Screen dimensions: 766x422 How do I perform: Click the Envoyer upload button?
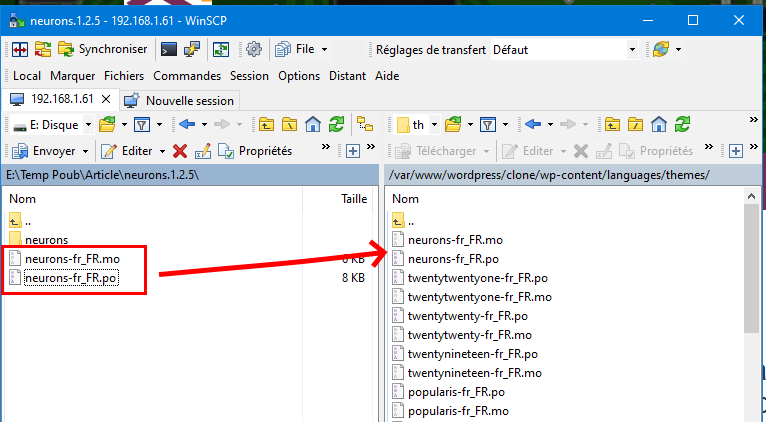point(44,151)
